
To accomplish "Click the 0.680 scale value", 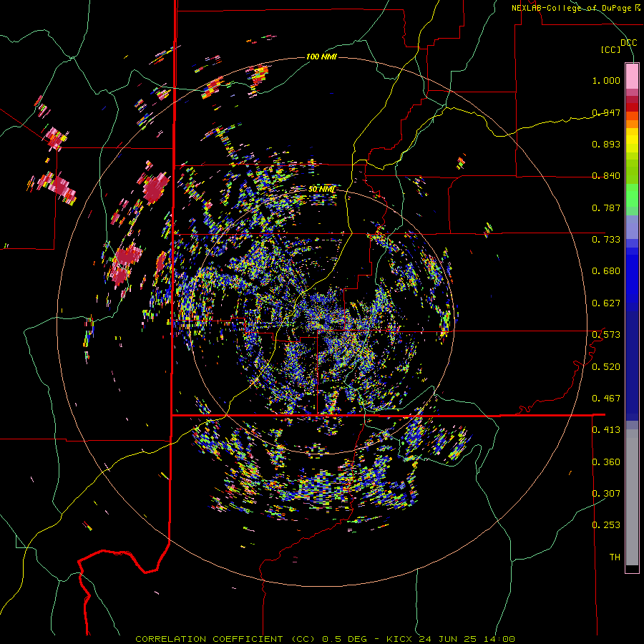I will point(606,271).
